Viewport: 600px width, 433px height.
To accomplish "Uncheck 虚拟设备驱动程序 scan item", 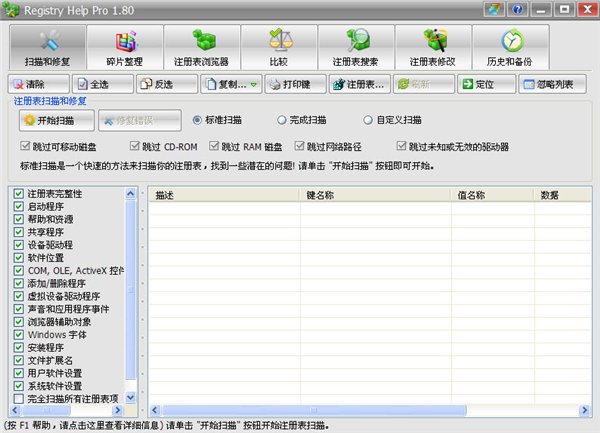I will 18,296.
